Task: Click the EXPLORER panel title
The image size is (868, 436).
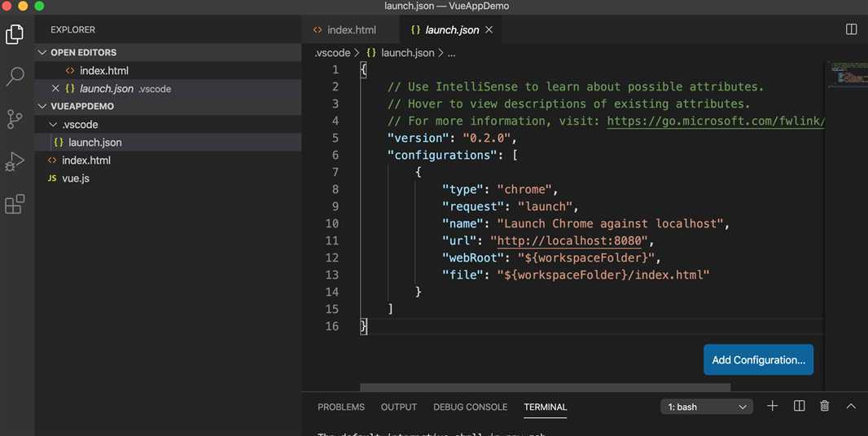Action: pos(72,30)
